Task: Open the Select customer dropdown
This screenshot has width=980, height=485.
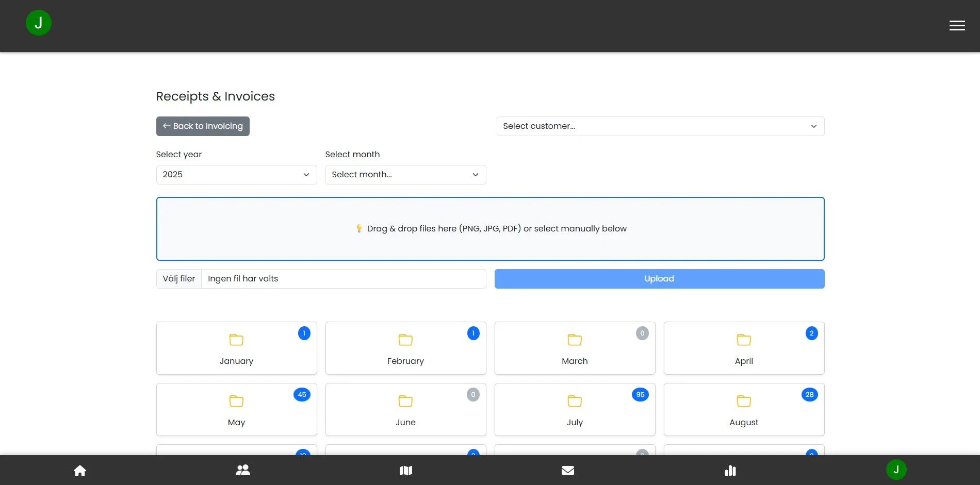Action: tap(660, 126)
